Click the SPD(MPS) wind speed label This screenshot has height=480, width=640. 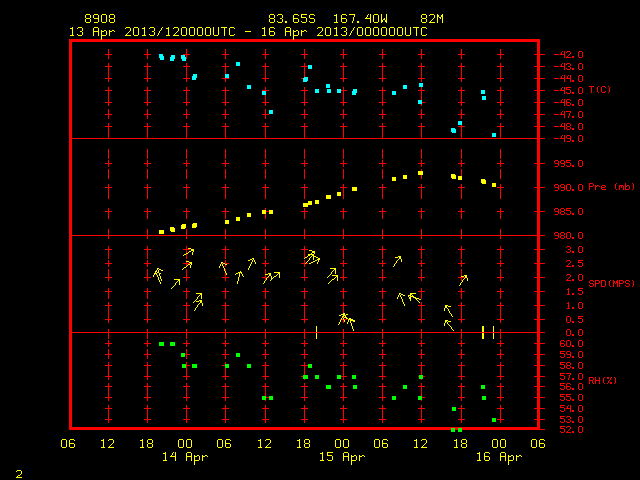611,283
